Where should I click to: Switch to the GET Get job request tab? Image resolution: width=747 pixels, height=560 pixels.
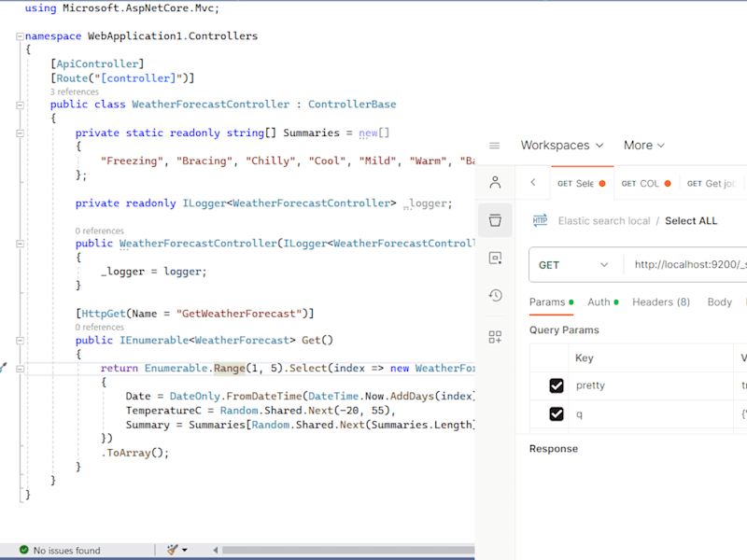coord(712,183)
